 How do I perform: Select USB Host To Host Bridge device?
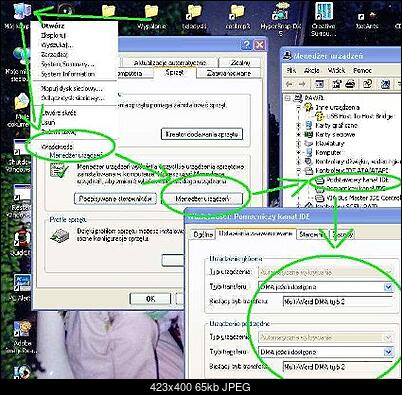(360, 116)
